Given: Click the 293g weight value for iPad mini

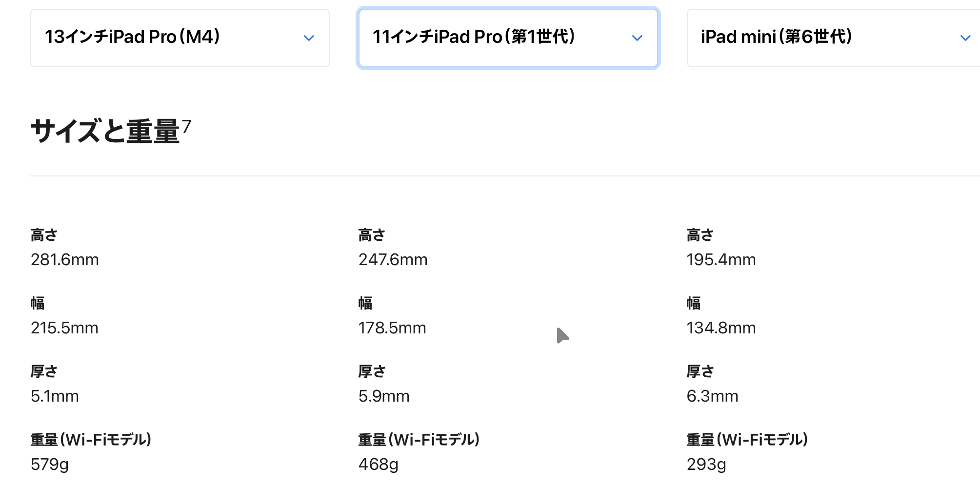Looking at the screenshot, I should 706,465.
